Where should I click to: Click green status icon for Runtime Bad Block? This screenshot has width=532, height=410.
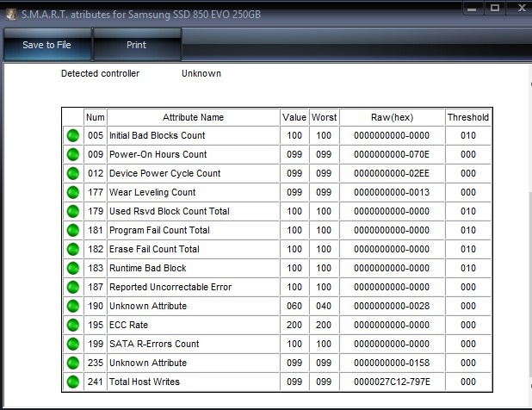click(73, 268)
